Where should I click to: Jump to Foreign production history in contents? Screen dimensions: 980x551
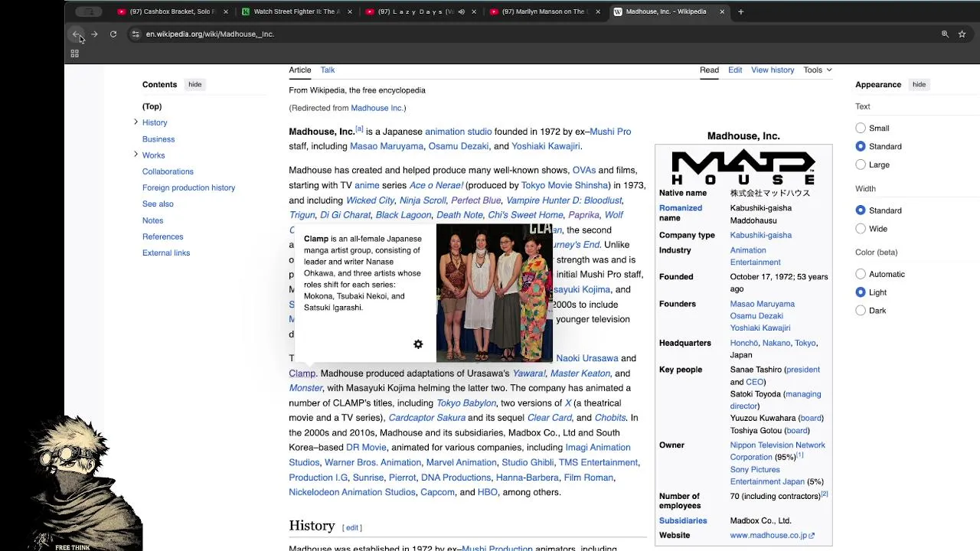pyautogui.click(x=188, y=187)
